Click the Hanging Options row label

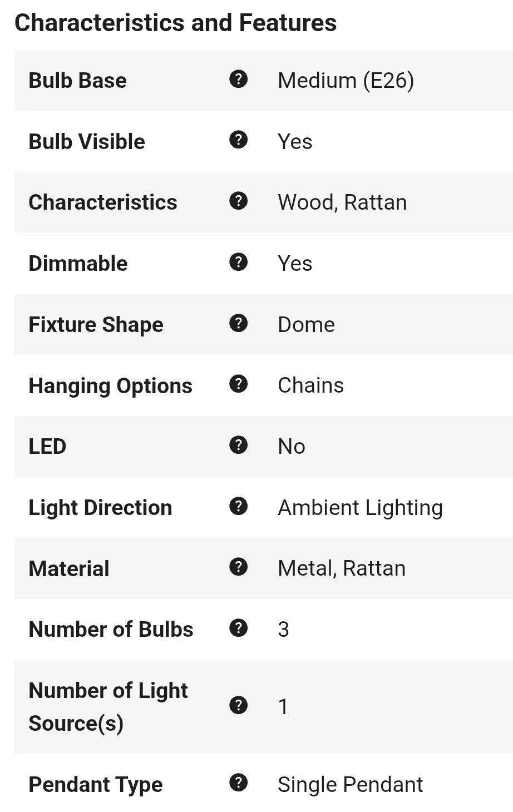tap(110, 386)
